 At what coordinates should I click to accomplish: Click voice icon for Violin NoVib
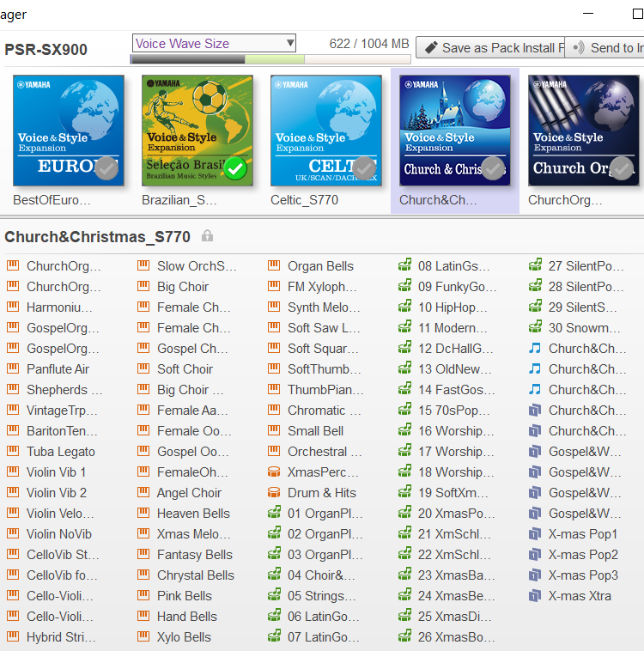(13, 533)
